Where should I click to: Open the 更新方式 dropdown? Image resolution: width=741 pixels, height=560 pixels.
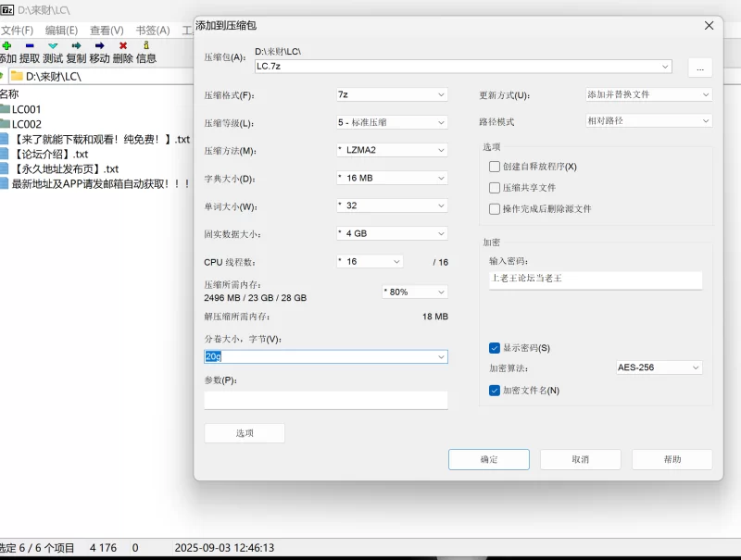click(x=648, y=95)
